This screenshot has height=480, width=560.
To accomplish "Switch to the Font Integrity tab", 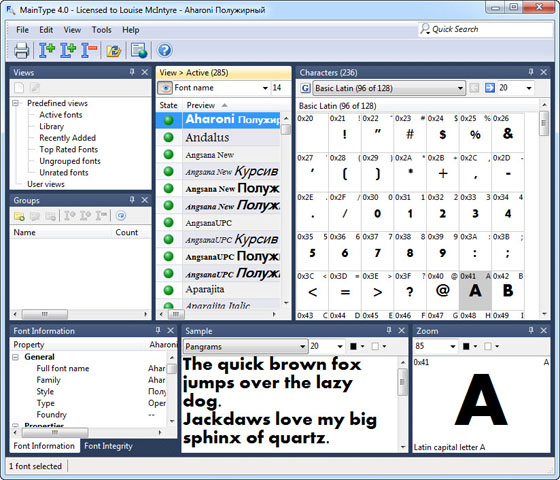I will [x=108, y=446].
